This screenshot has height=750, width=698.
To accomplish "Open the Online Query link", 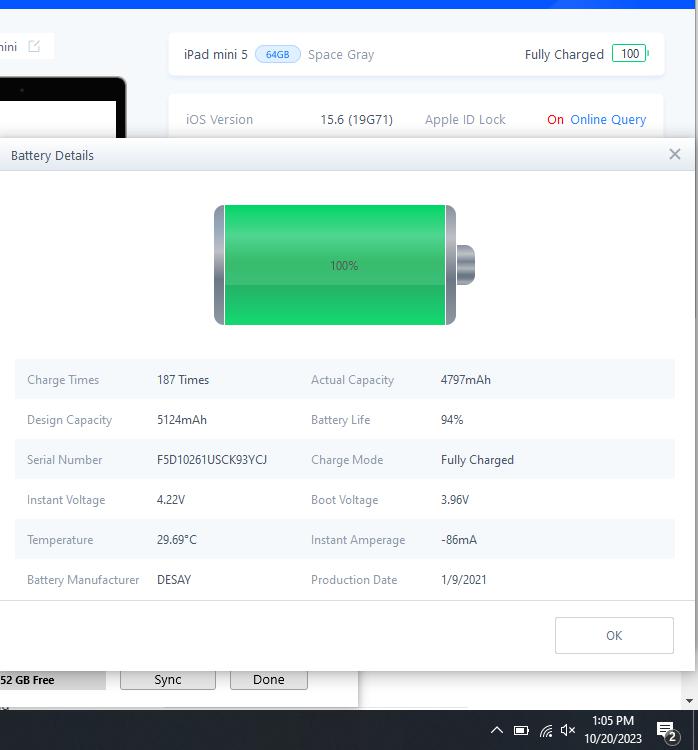I will click(x=608, y=120).
